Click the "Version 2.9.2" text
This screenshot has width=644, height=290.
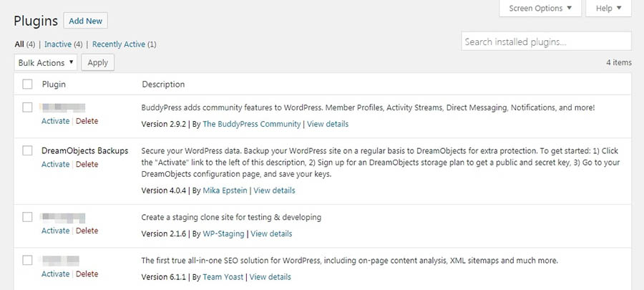coord(164,124)
